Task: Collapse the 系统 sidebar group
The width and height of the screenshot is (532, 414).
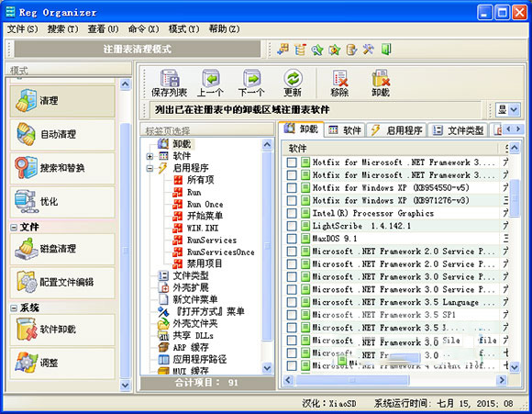Action: [x=14, y=308]
